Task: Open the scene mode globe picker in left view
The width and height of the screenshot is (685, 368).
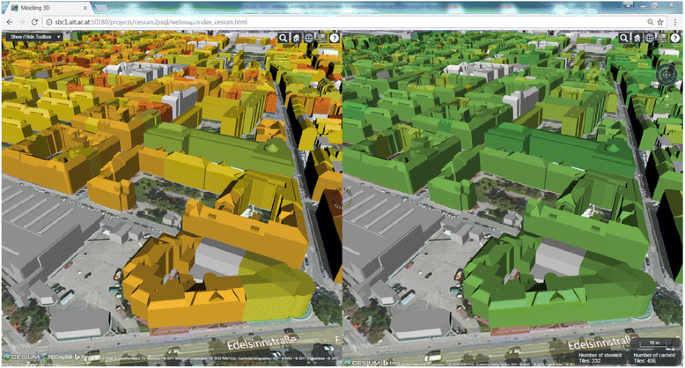Action: [309, 38]
